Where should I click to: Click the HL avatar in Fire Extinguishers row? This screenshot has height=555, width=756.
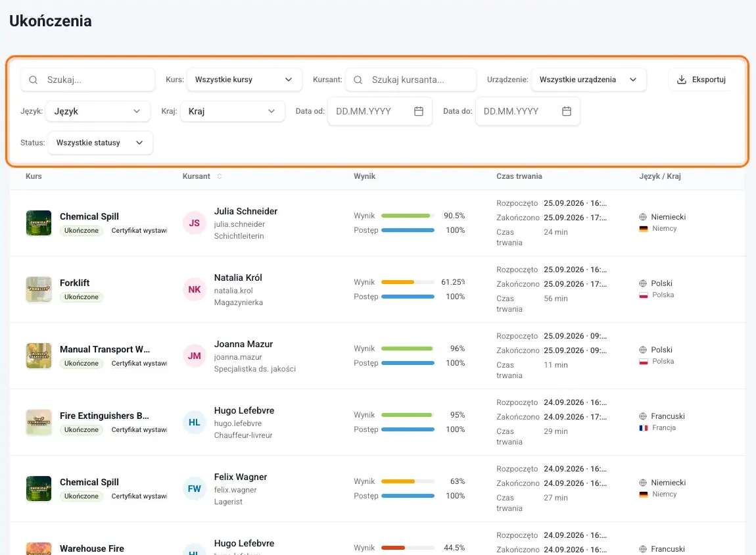(195, 422)
